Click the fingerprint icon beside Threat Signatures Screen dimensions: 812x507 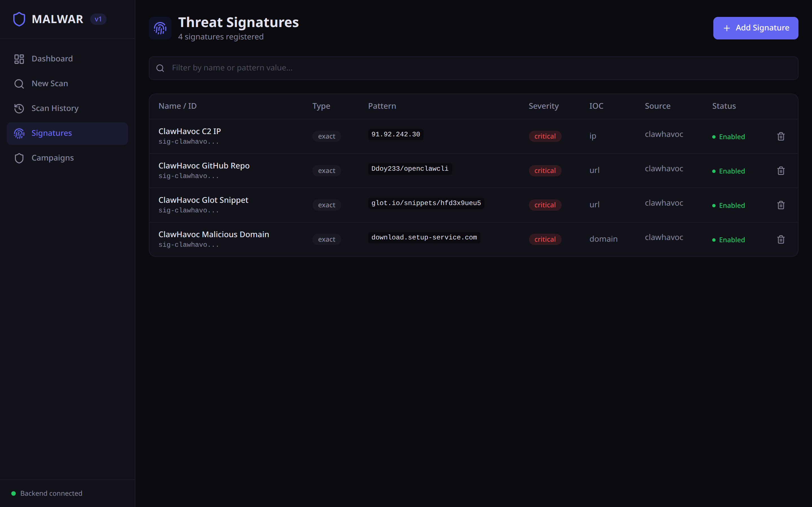(160, 28)
